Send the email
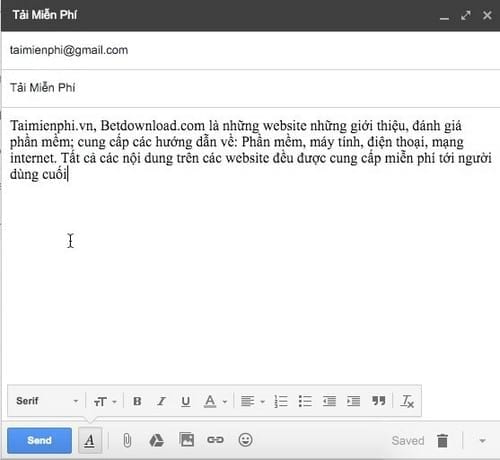 point(39,440)
